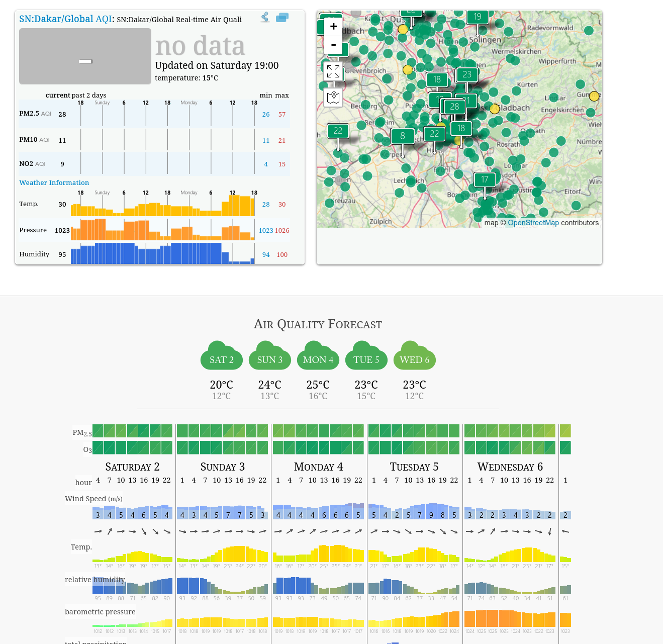Click the SAT 2 forecast cloud
Viewport: 663px width, 644px height.
click(x=222, y=355)
